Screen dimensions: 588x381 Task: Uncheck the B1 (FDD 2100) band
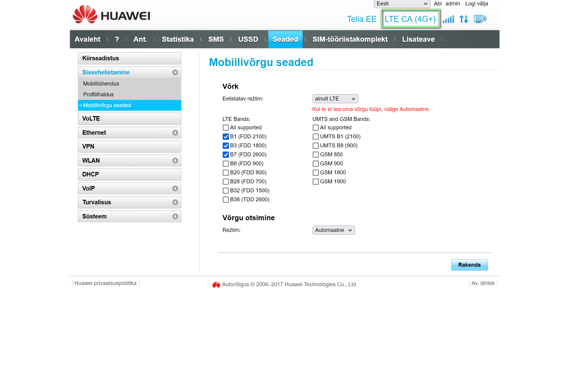coord(226,136)
